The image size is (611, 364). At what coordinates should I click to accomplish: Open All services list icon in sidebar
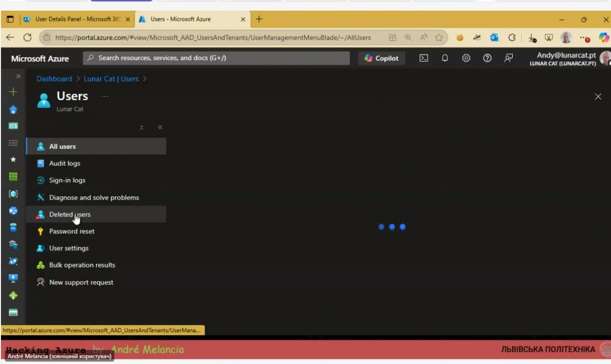13,143
